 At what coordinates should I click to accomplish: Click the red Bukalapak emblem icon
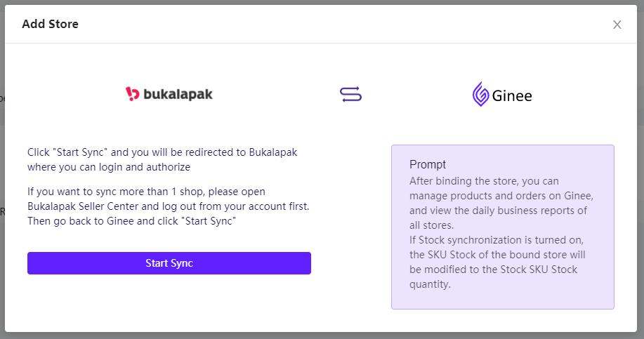pos(132,93)
